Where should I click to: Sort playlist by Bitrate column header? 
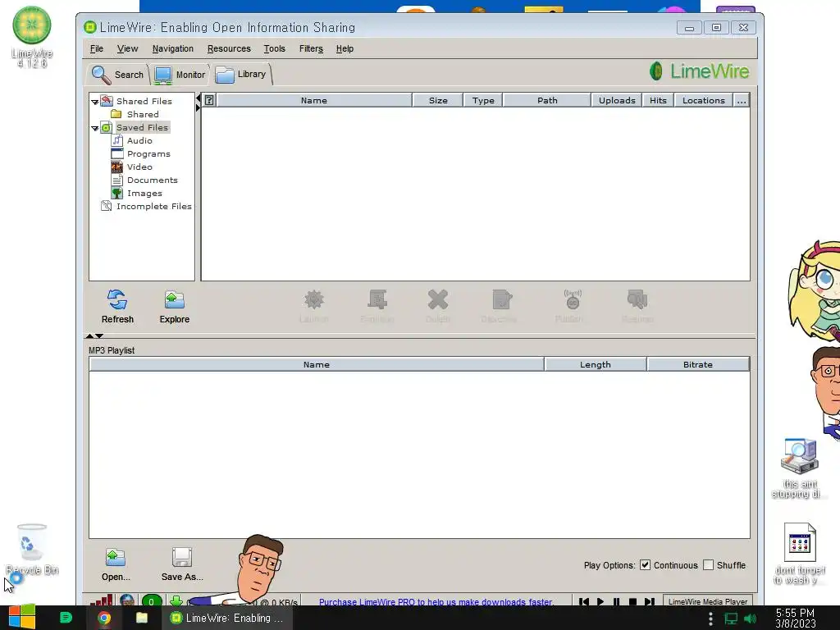click(697, 364)
